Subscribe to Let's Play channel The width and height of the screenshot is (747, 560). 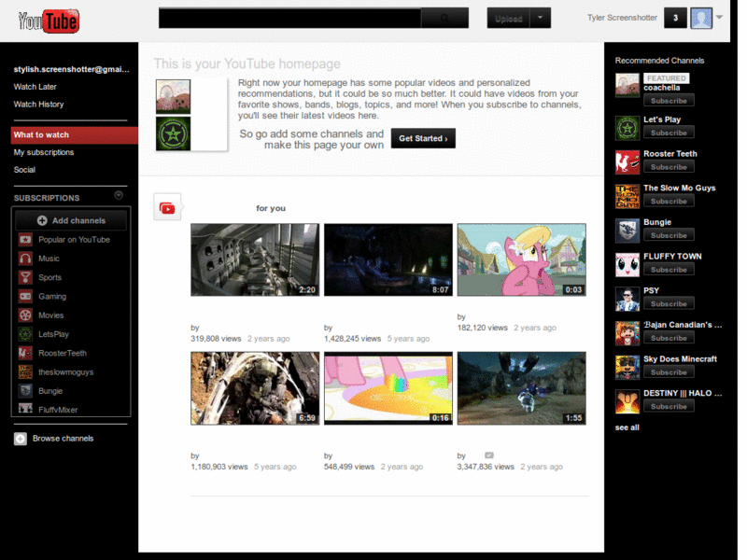(669, 133)
